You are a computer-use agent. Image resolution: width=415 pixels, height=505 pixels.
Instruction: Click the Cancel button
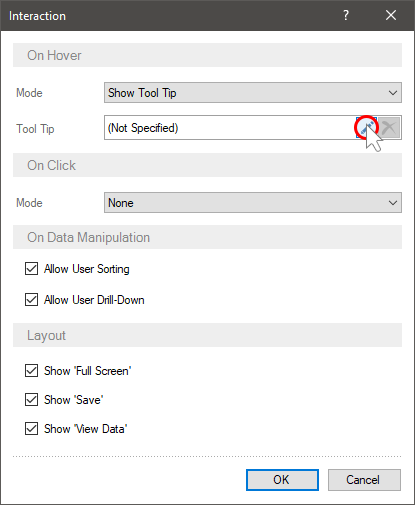pyautogui.click(x=364, y=480)
